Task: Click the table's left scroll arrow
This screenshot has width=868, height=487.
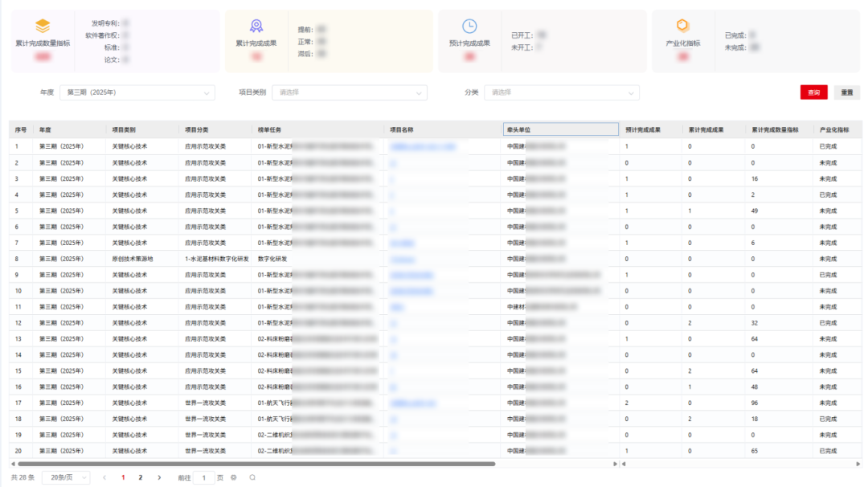Action: (13, 464)
